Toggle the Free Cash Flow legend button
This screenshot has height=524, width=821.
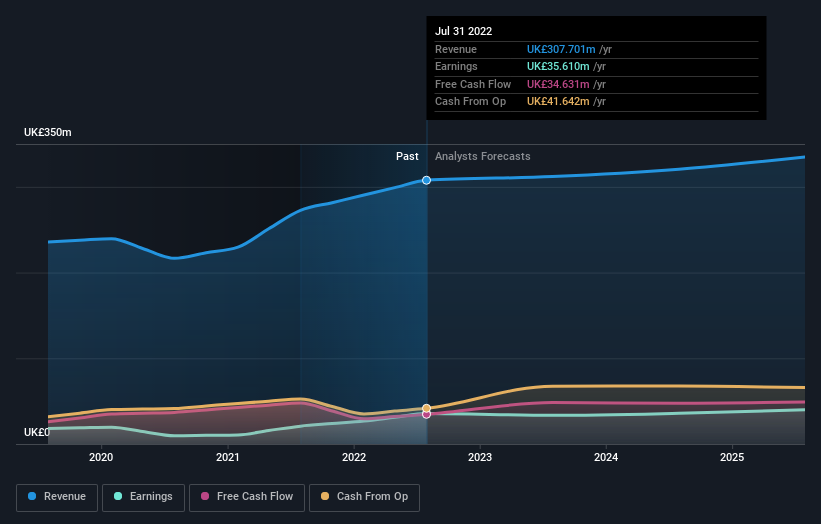247,497
